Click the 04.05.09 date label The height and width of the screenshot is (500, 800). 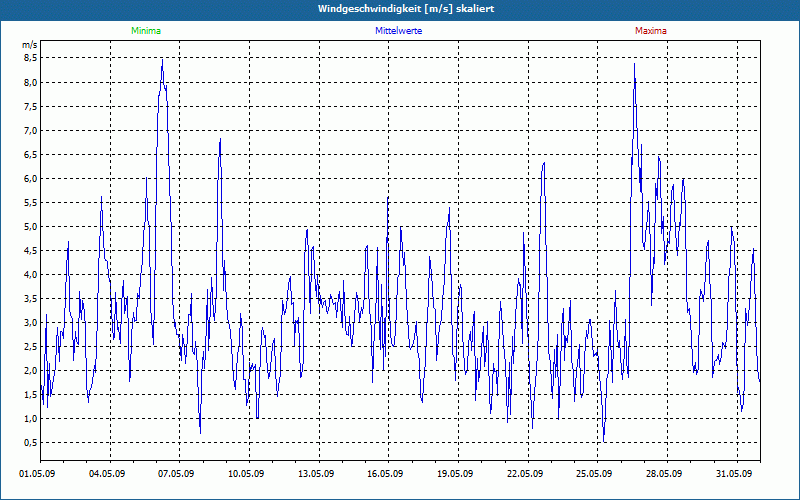pos(107,474)
